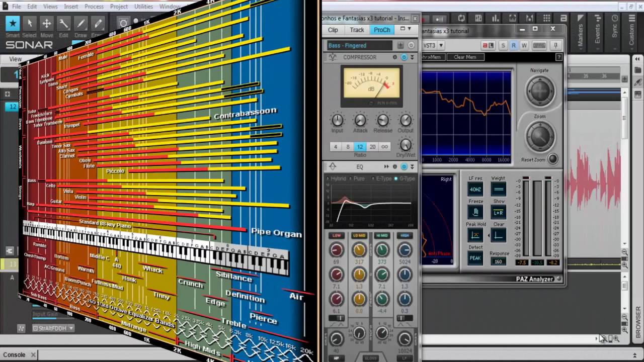Open the Views menu
Viewport: 644px width, 362px height.
coord(50,7)
